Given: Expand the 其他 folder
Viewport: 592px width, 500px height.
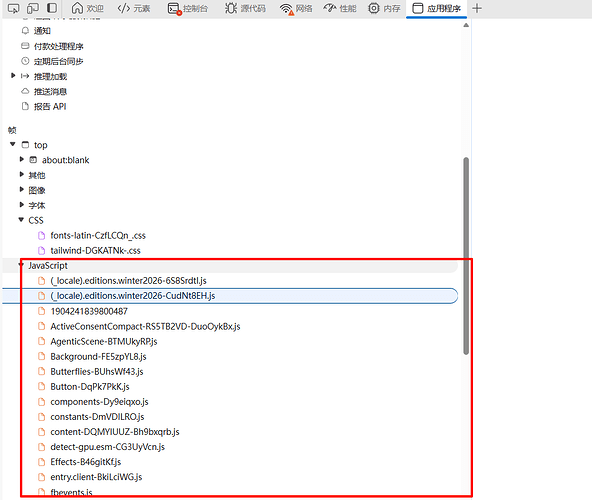Looking at the screenshot, I should (x=22, y=174).
